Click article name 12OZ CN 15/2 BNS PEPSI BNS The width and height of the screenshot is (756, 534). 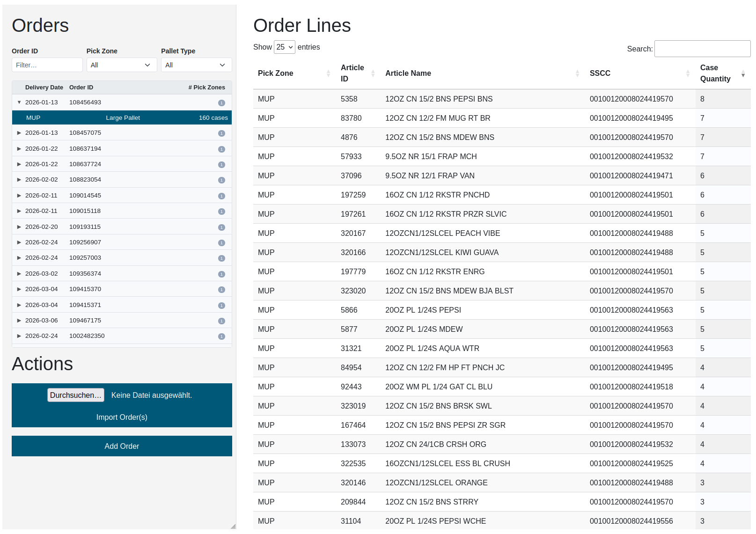439,99
